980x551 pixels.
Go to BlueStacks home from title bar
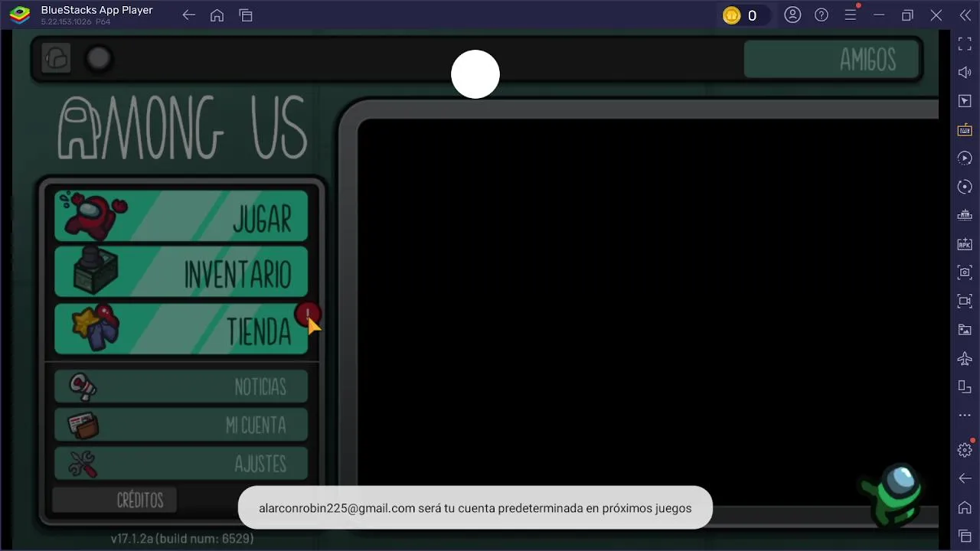click(x=217, y=15)
